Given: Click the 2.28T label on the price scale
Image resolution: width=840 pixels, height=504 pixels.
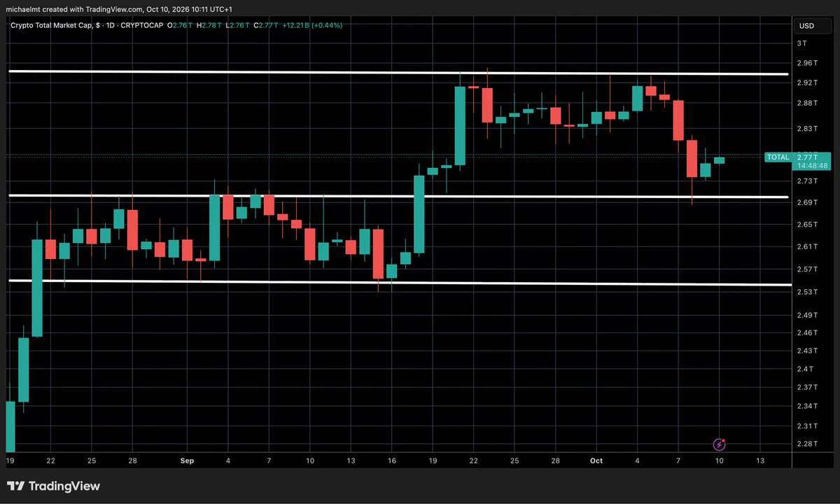Looking at the screenshot, I should click(806, 444).
